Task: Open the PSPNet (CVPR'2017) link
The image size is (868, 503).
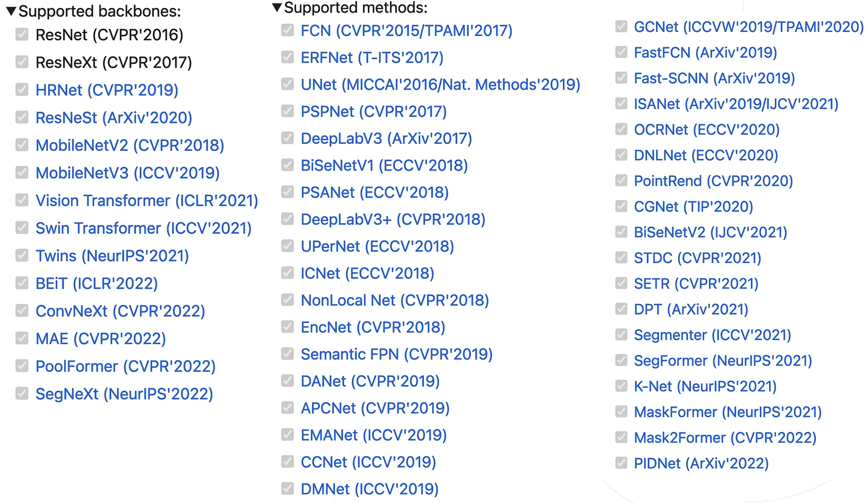Action: pyautogui.click(x=374, y=112)
